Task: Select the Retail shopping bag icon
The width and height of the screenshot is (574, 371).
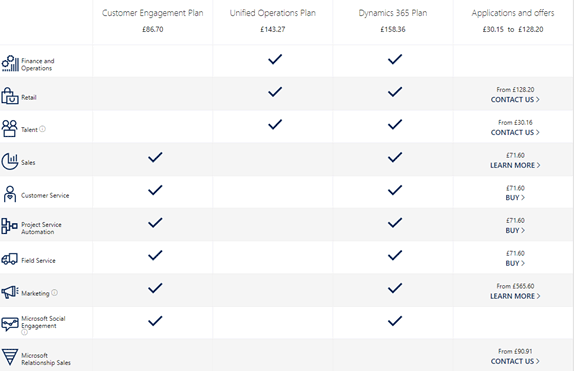Action: (x=10, y=96)
